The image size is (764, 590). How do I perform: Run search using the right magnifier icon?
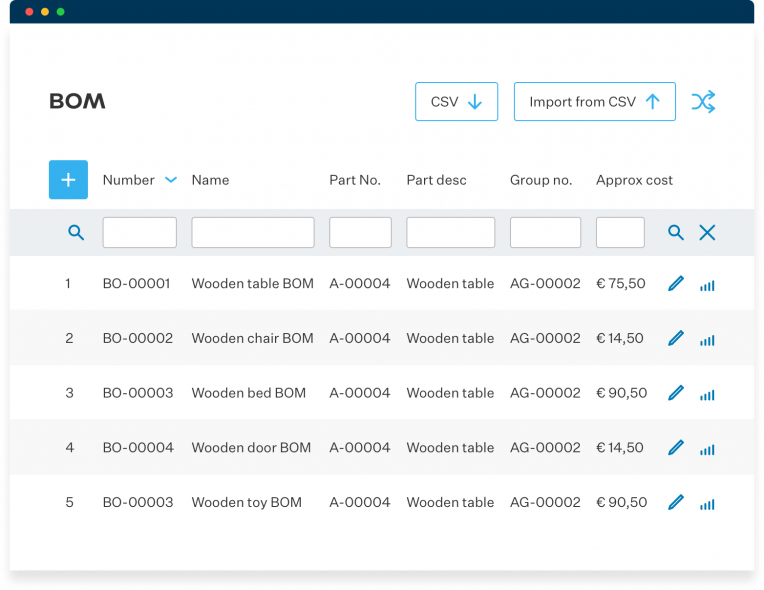676,233
